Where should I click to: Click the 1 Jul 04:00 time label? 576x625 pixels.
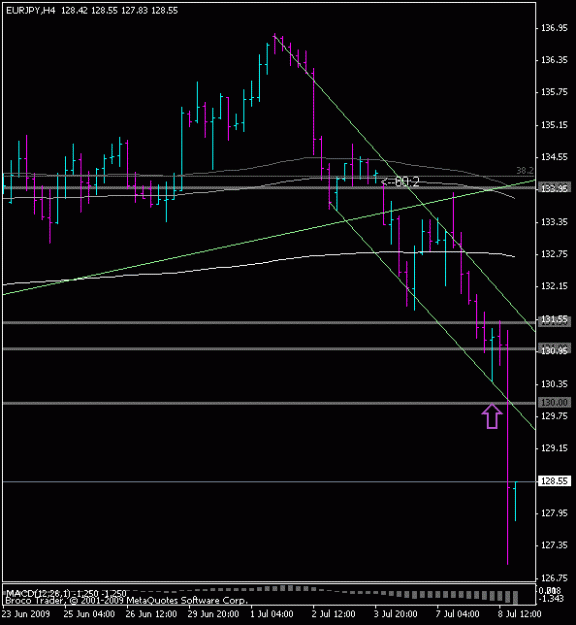coord(272,614)
